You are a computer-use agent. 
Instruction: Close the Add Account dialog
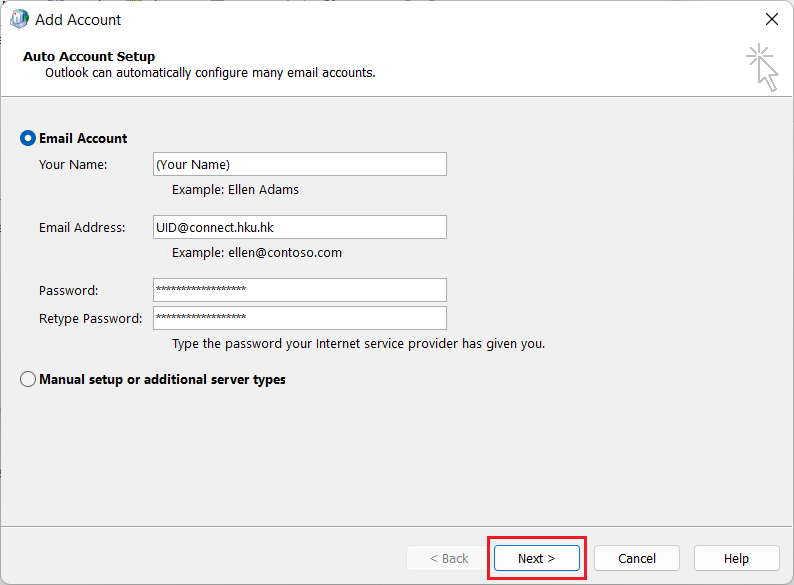point(772,19)
